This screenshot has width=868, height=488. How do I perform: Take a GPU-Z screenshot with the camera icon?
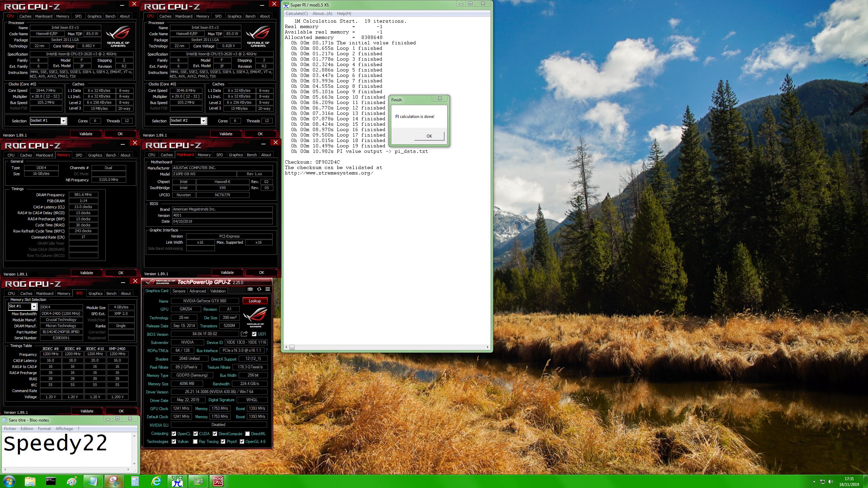pyautogui.click(x=250, y=289)
